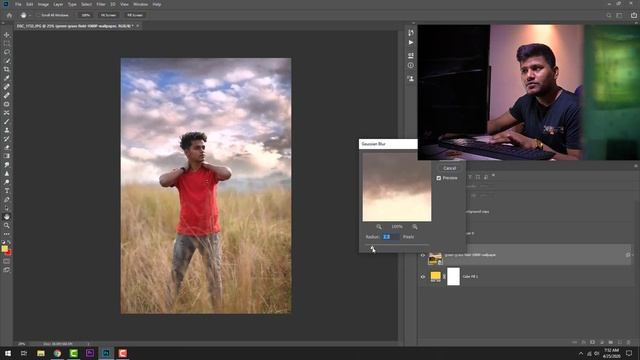Screen dimensions: 640x360
Task: Select the Zoom tool in toolbox
Action: [x=7, y=225]
